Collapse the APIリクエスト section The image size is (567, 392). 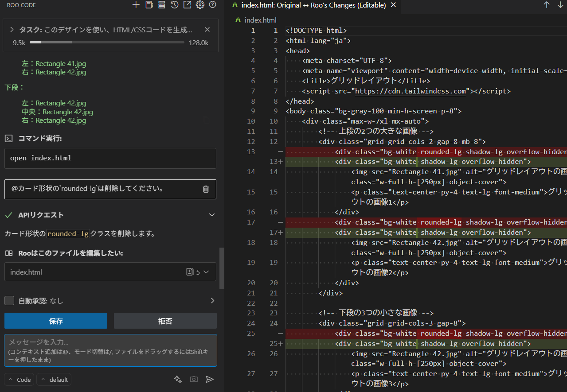tap(212, 215)
